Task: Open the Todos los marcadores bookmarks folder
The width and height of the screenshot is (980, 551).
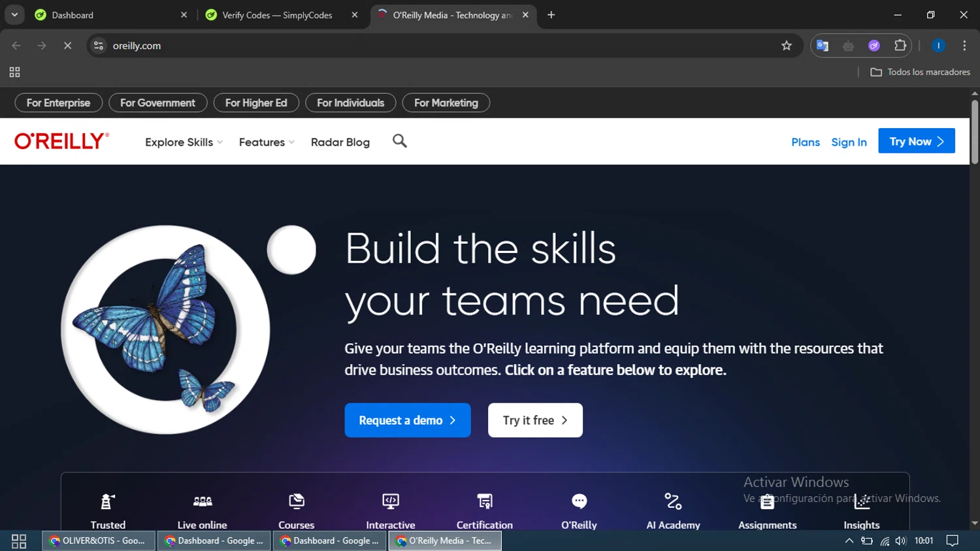Action: coord(920,72)
